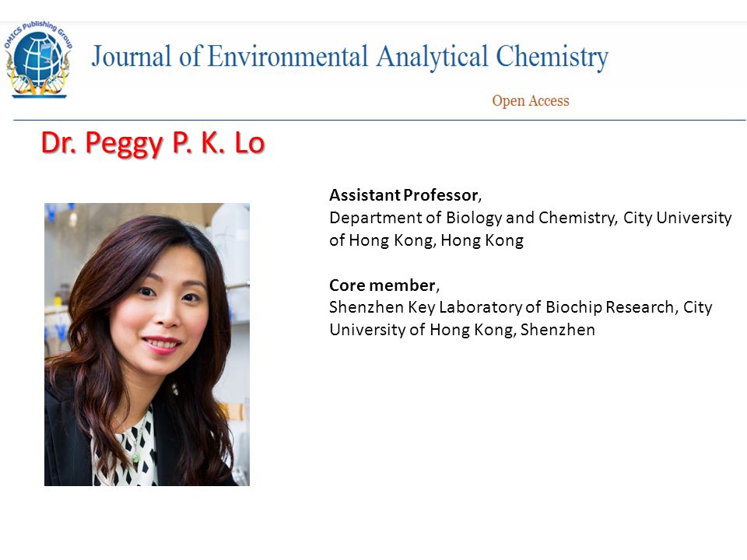Screen dimensions: 747x560
Task: Click the word 'Analytical' in the title
Action: click(432, 57)
